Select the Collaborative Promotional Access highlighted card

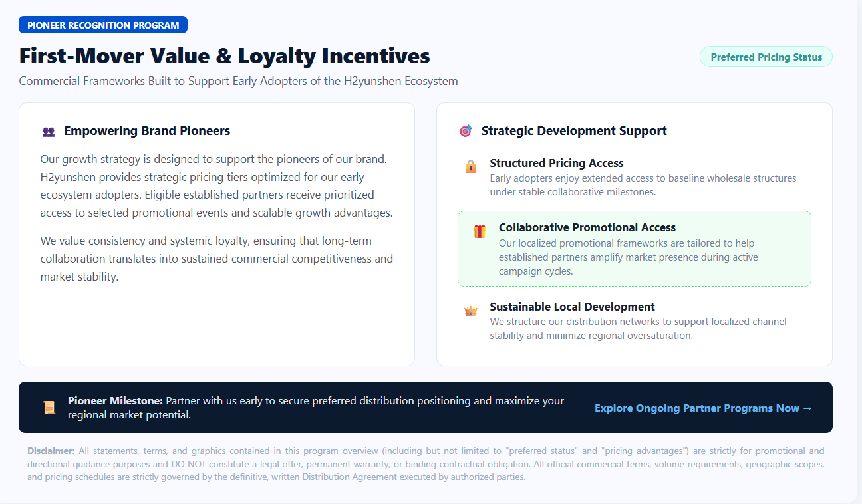[635, 249]
